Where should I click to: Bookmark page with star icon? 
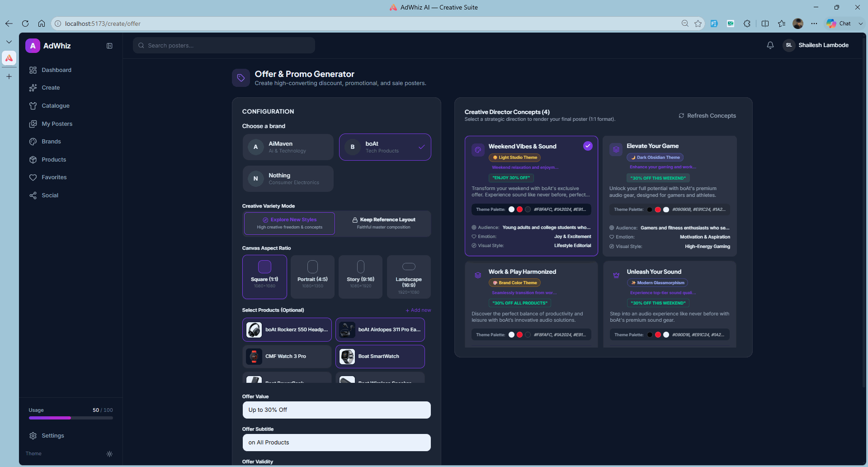(698, 24)
